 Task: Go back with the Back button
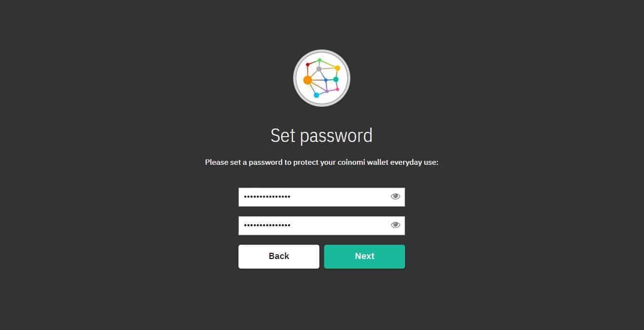[279, 257]
